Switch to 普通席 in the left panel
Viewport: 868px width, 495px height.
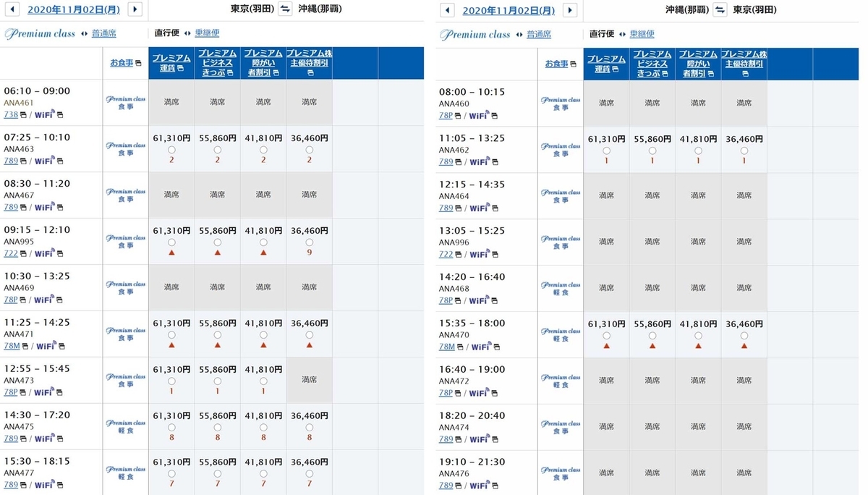(x=104, y=33)
